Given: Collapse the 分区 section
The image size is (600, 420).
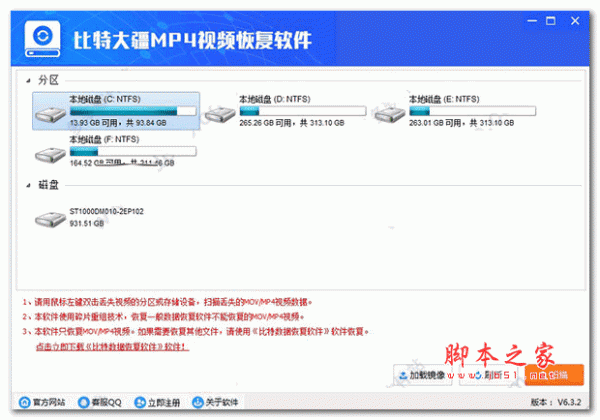Looking at the screenshot, I should [x=28, y=80].
